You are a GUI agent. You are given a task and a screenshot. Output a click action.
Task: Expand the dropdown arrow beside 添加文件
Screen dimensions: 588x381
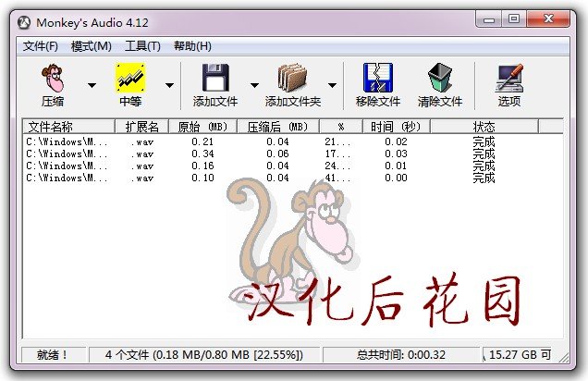[254, 85]
